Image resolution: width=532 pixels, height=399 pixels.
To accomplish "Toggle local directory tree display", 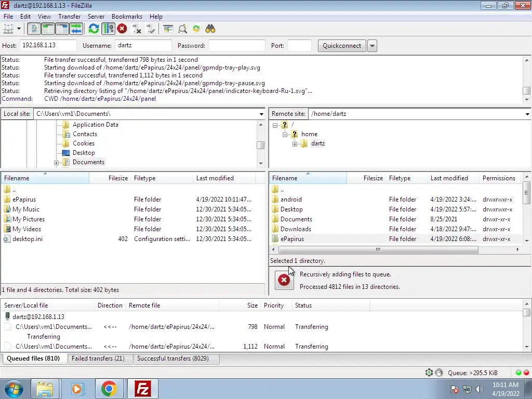I will (48, 29).
